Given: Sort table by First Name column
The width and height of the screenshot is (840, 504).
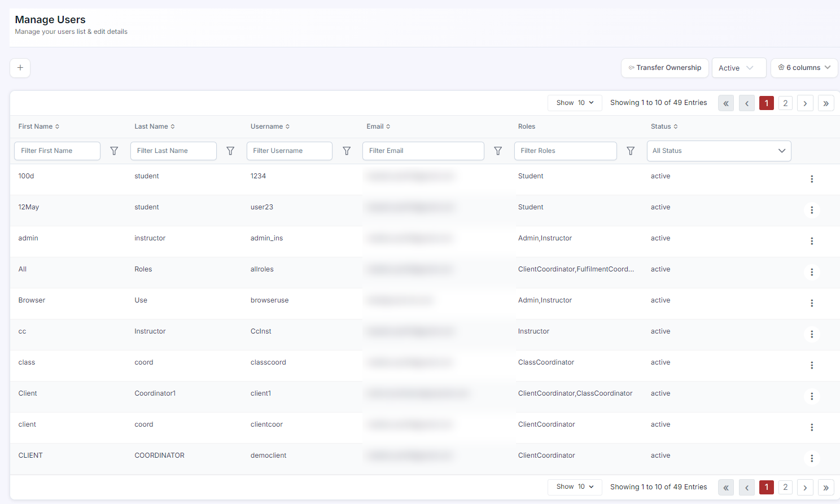Looking at the screenshot, I should (39, 126).
